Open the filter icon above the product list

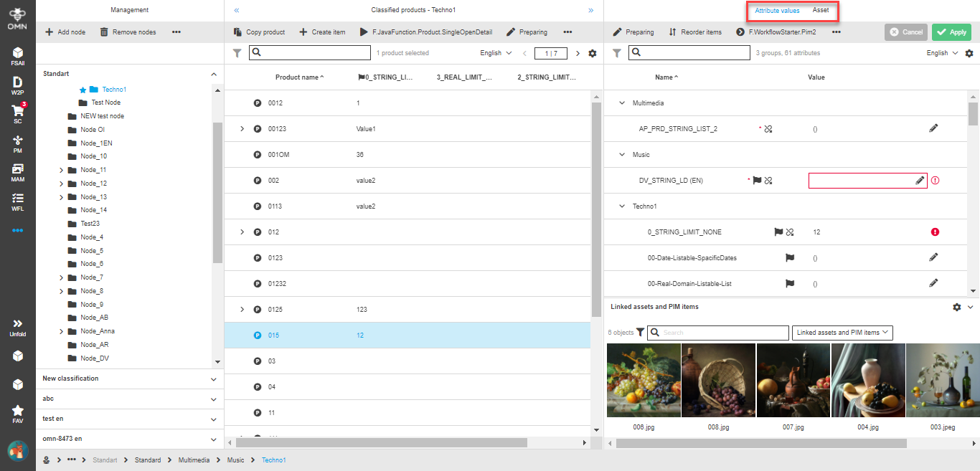point(237,52)
